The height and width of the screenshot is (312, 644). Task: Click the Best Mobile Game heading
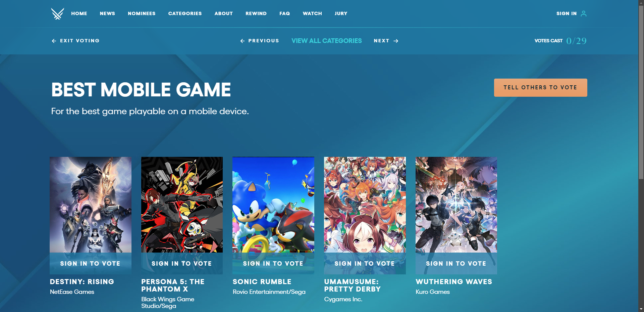click(141, 90)
